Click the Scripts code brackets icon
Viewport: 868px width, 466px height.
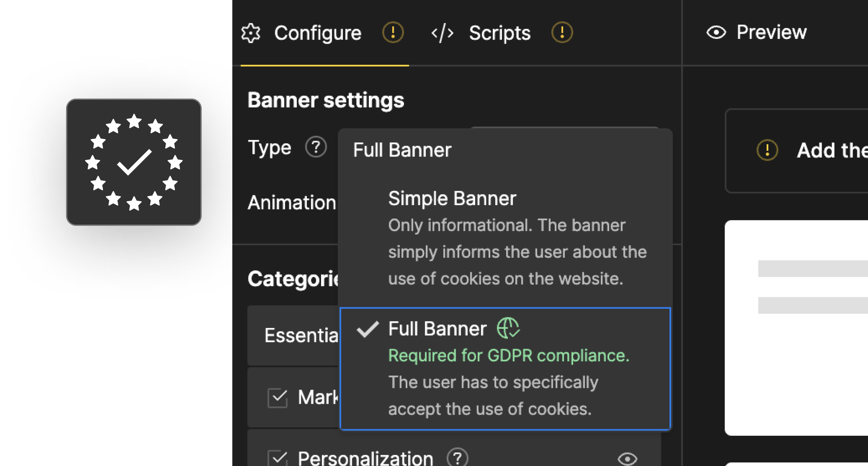tap(442, 33)
